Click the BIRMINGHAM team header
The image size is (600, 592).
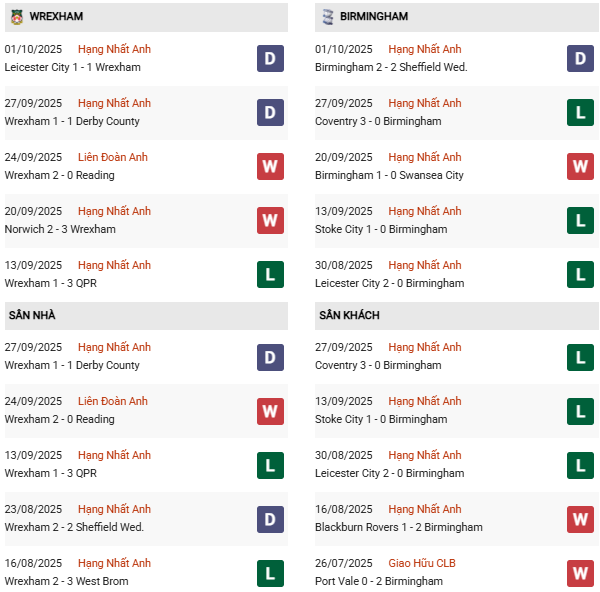pos(374,17)
